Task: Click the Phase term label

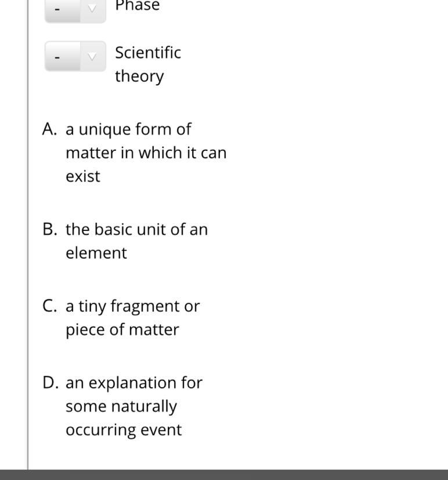Action: 138,5
